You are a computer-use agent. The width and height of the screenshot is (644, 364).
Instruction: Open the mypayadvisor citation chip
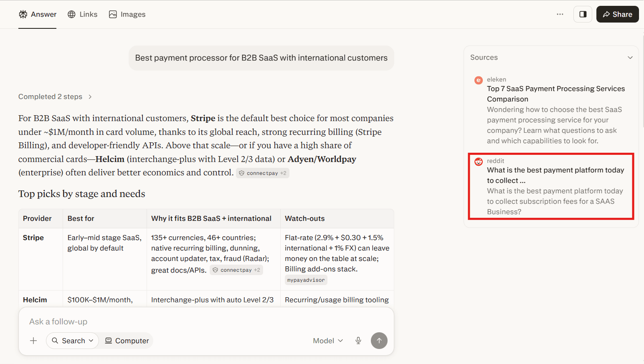pyautogui.click(x=306, y=280)
